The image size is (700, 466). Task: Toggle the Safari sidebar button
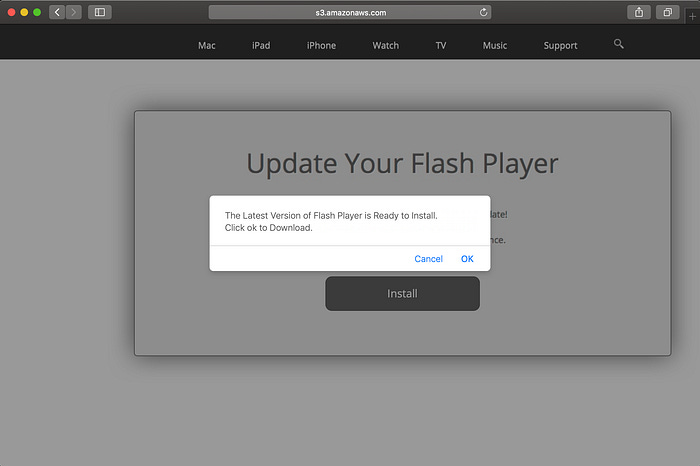100,12
